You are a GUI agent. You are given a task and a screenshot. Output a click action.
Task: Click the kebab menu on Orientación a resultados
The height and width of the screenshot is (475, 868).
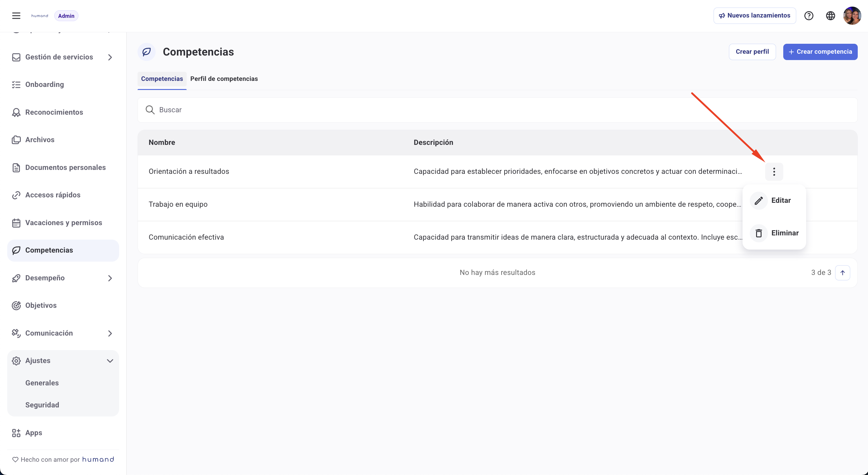774,172
